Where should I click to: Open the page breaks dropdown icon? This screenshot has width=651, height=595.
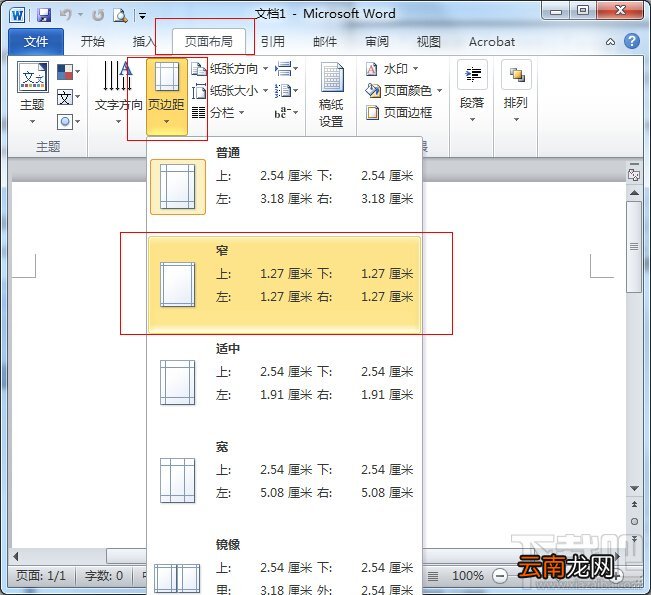coord(286,69)
